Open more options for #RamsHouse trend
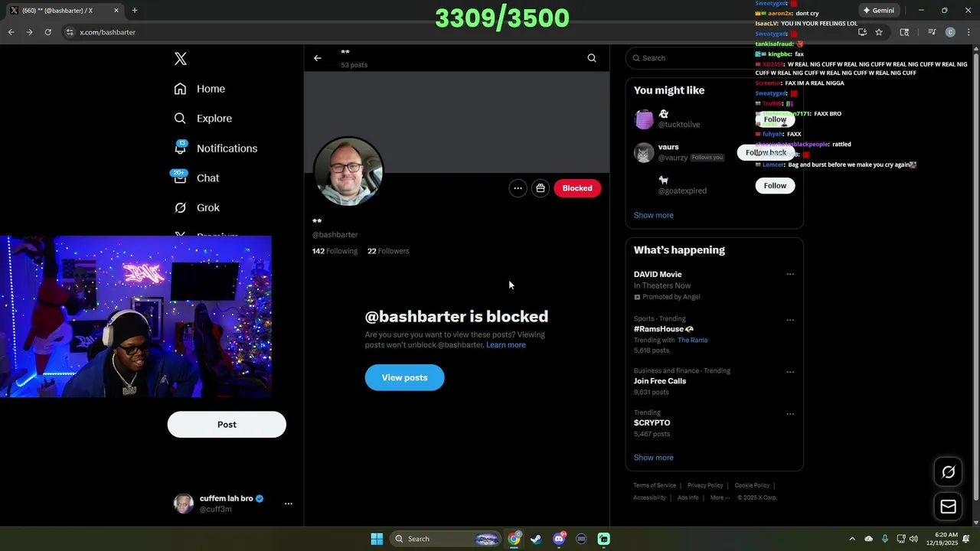 pos(790,320)
